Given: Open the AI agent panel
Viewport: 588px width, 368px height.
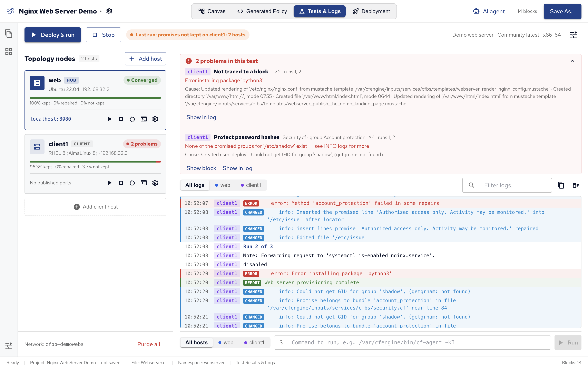Looking at the screenshot, I should pos(488,11).
